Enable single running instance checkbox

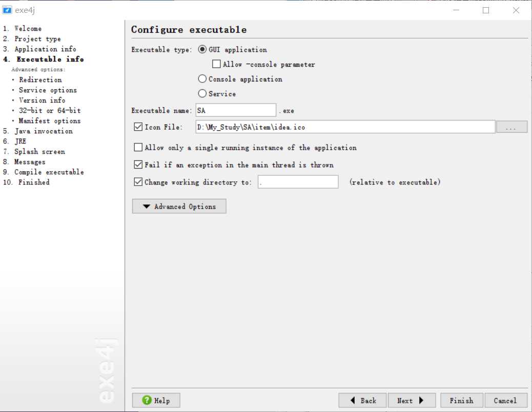point(138,148)
